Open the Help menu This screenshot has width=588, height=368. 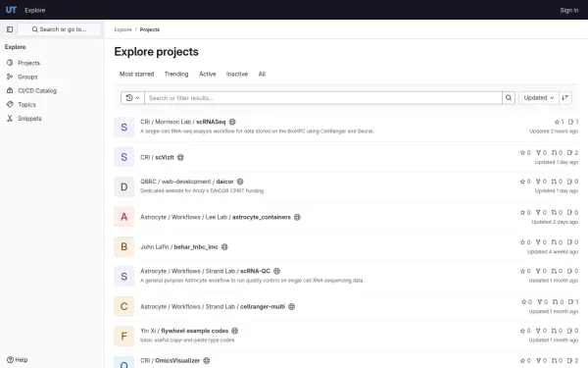[18, 360]
